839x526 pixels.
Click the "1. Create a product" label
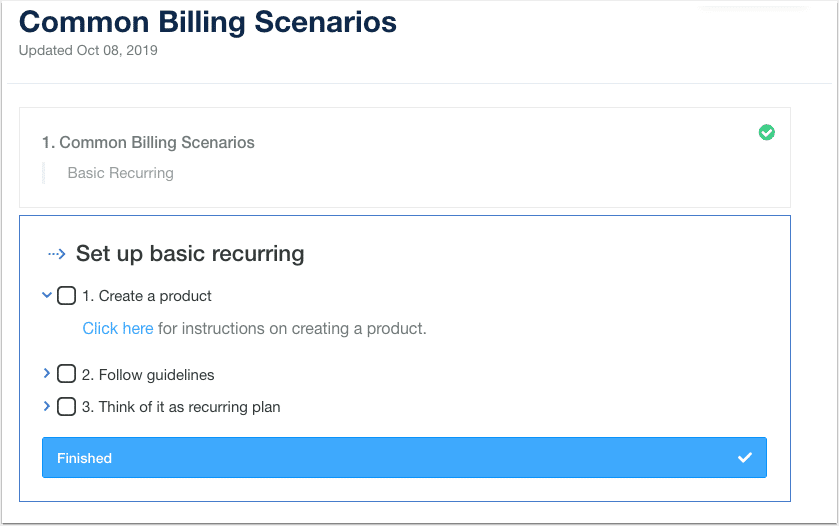point(147,296)
